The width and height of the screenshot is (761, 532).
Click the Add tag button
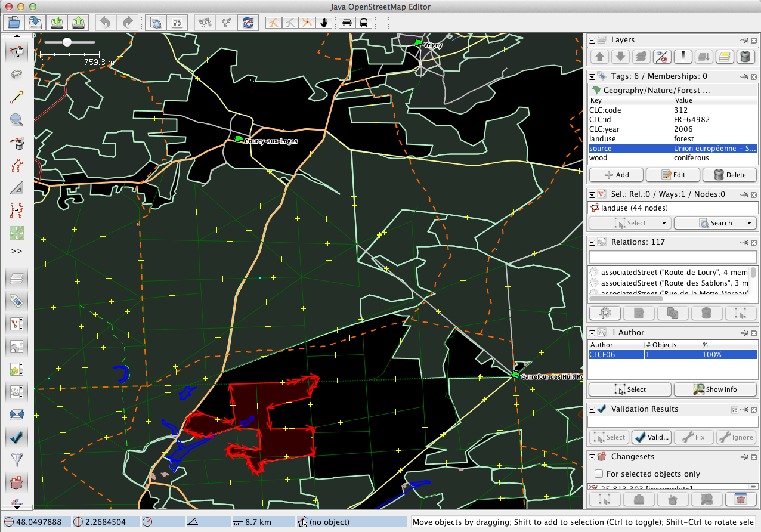pos(616,175)
